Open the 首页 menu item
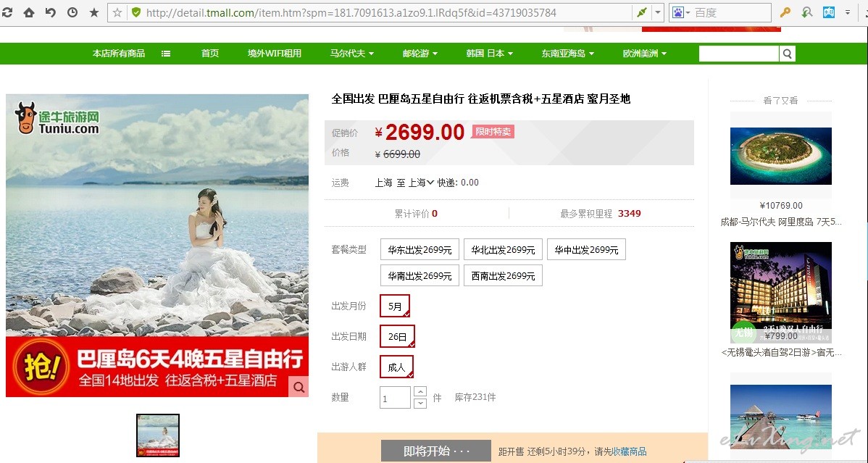The width and height of the screenshot is (868, 463). (210, 54)
